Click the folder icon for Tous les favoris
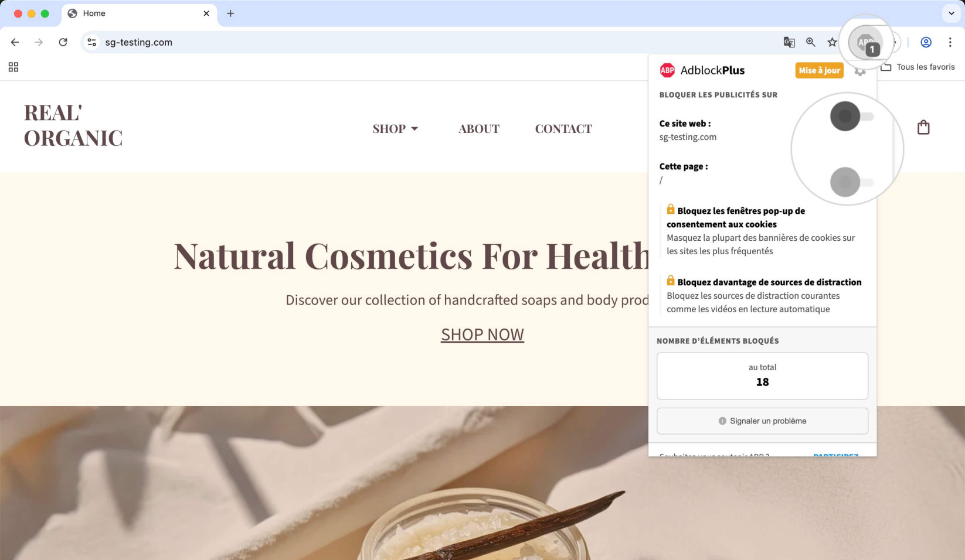This screenshot has width=965, height=560. tap(886, 67)
